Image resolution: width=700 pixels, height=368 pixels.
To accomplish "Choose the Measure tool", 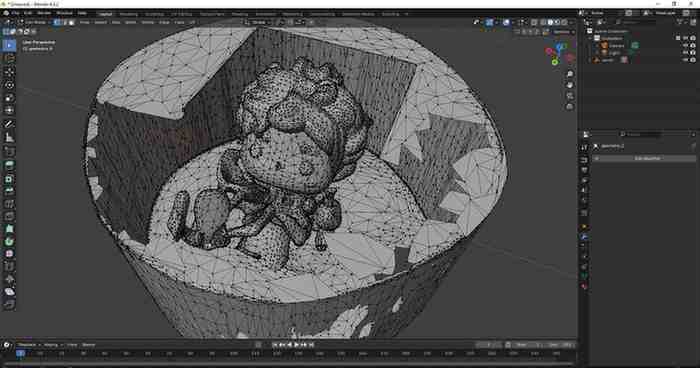I will 9,138.
